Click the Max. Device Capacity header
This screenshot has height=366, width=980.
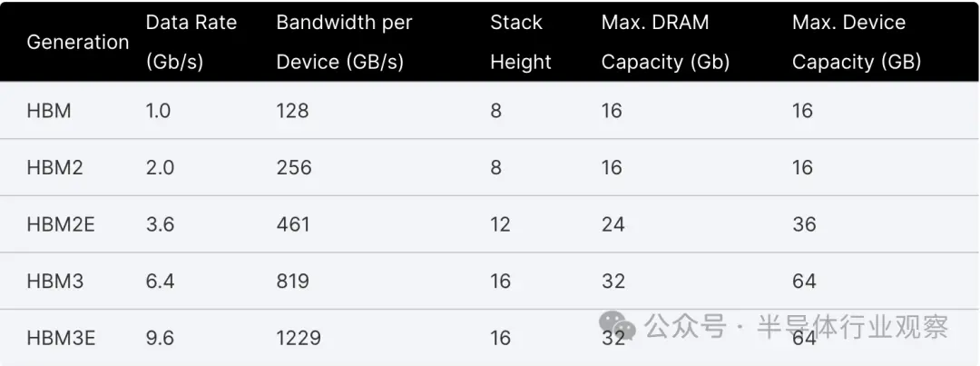[857, 42]
